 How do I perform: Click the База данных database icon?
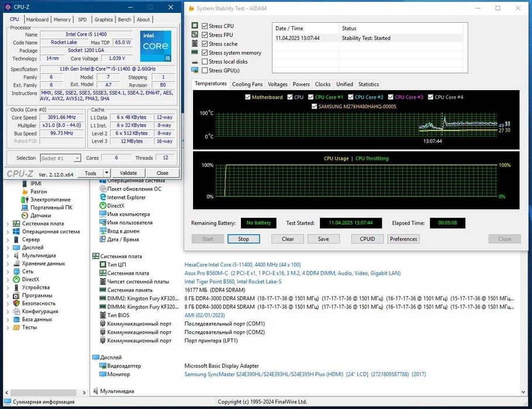coord(16,320)
